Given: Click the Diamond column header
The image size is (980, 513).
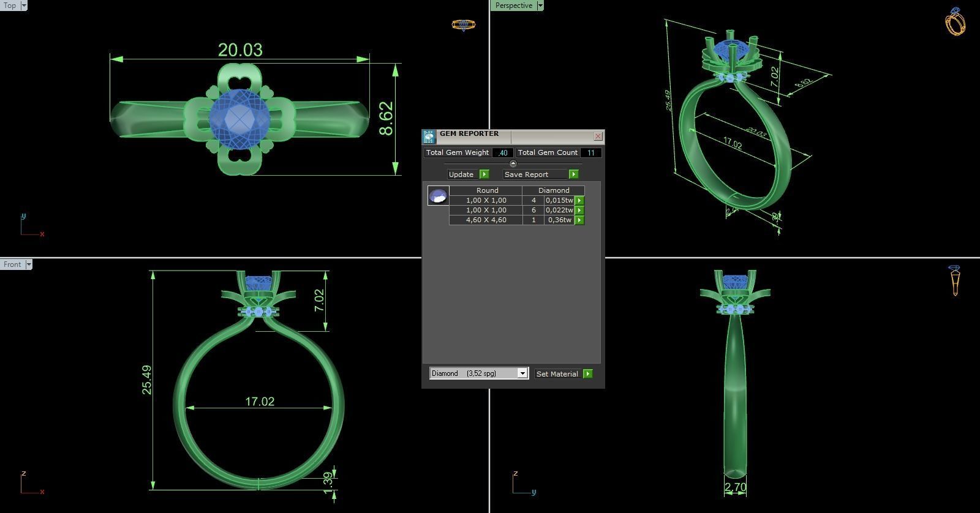Looking at the screenshot, I should [554, 190].
